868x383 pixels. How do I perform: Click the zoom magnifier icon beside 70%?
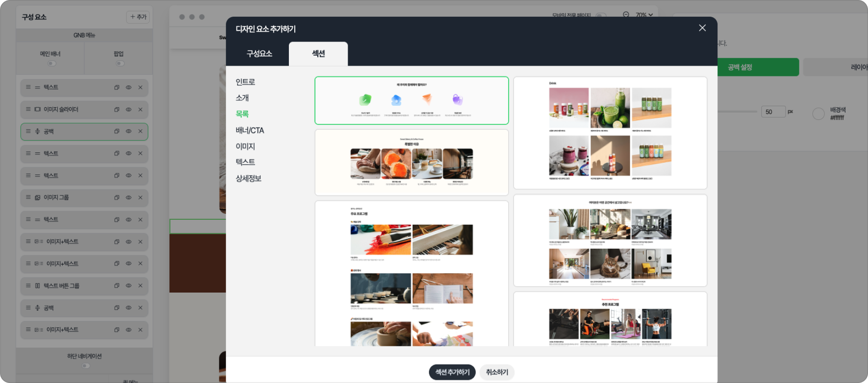pyautogui.click(x=626, y=14)
